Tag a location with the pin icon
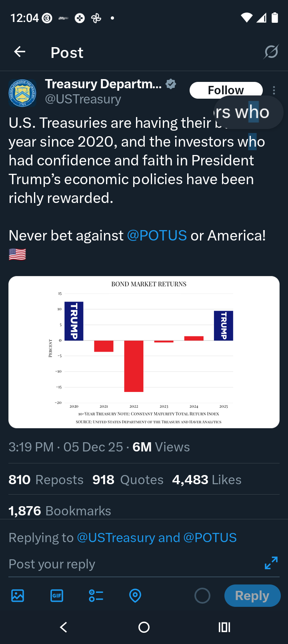The image size is (288, 644). pyautogui.click(x=135, y=596)
